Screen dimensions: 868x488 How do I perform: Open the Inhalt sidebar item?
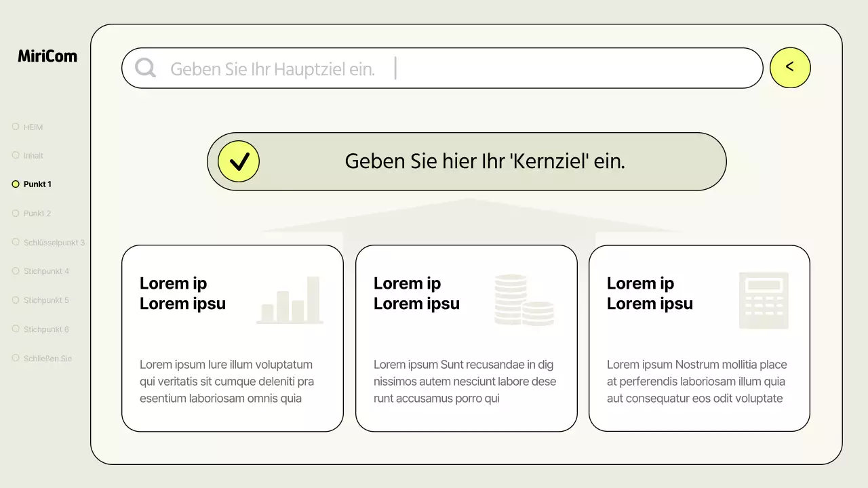[x=33, y=155]
